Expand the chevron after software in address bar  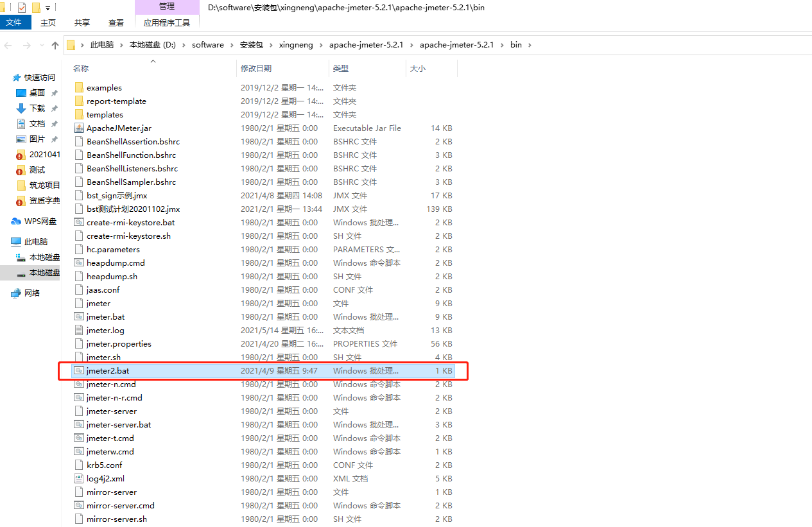click(x=232, y=45)
